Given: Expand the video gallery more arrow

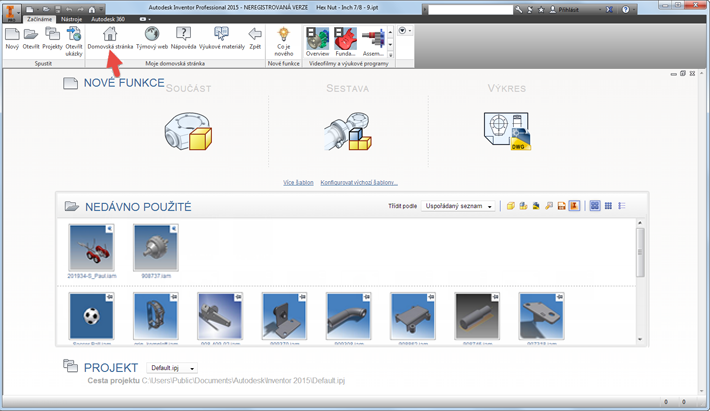Looking at the screenshot, I should click(x=390, y=55).
